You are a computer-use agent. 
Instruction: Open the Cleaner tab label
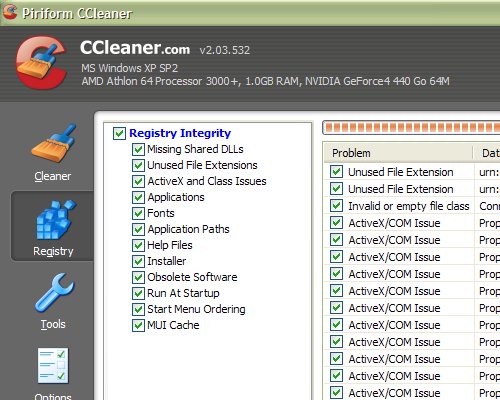pyautogui.click(x=53, y=176)
